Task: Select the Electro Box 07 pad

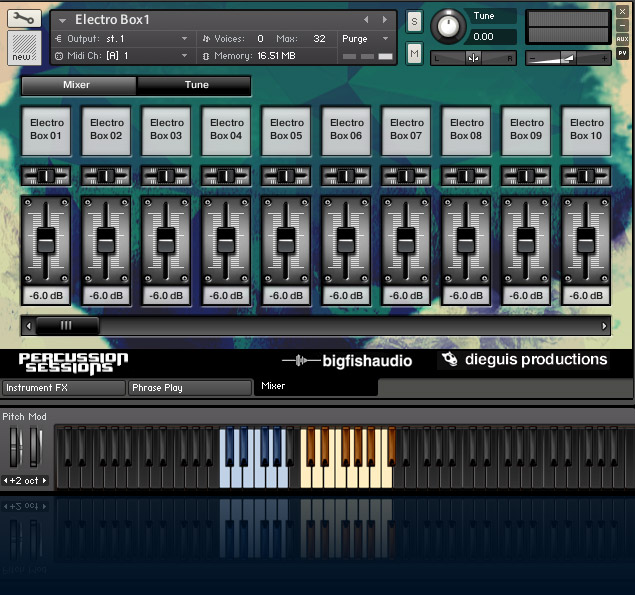Action: pos(406,130)
